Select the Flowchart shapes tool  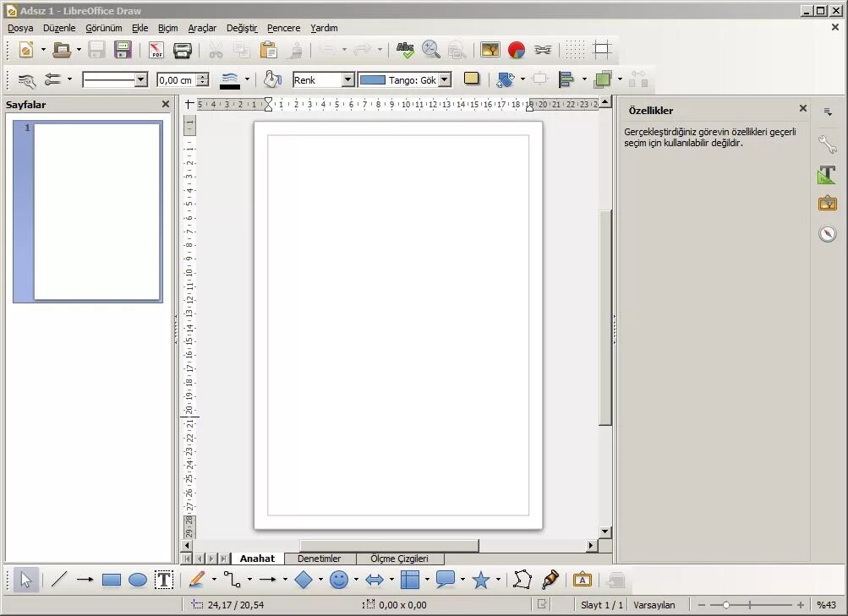pyautogui.click(x=410, y=580)
